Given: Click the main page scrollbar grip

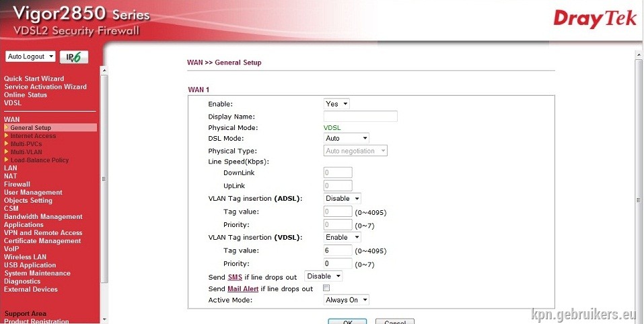Looking at the screenshot, I should pos(639,200).
